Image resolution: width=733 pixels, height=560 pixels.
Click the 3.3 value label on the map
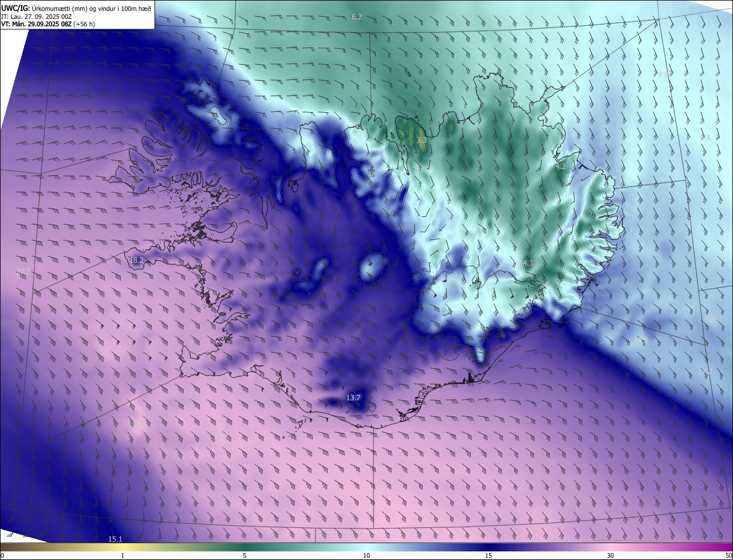(421, 140)
